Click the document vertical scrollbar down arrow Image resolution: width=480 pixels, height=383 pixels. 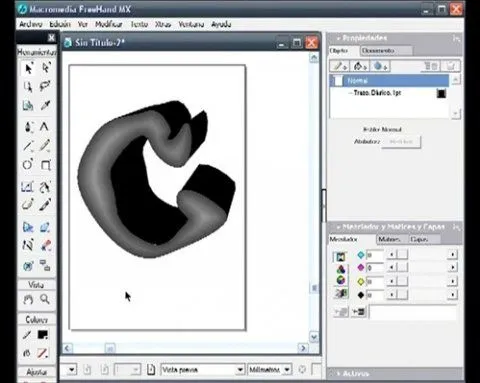(314, 337)
